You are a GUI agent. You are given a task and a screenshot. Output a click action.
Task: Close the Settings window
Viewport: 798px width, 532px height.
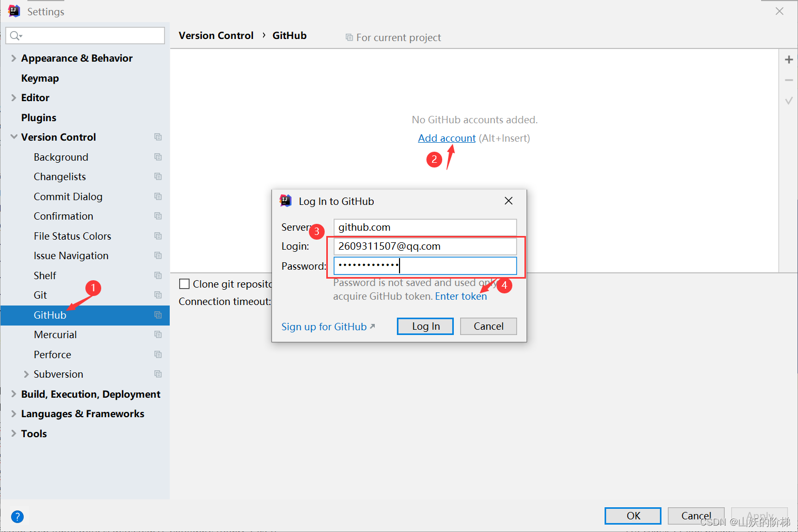coord(780,11)
